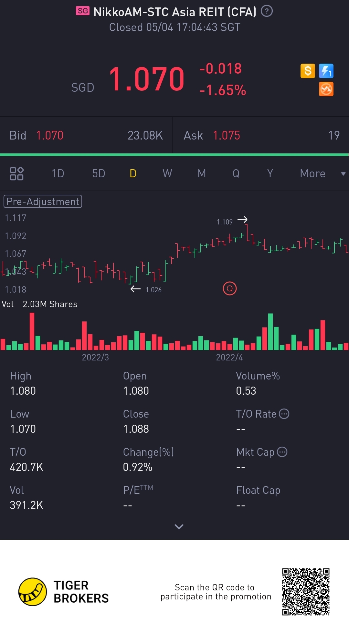Open T/O Rate info icon
349x644 pixels.
(284, 414)
